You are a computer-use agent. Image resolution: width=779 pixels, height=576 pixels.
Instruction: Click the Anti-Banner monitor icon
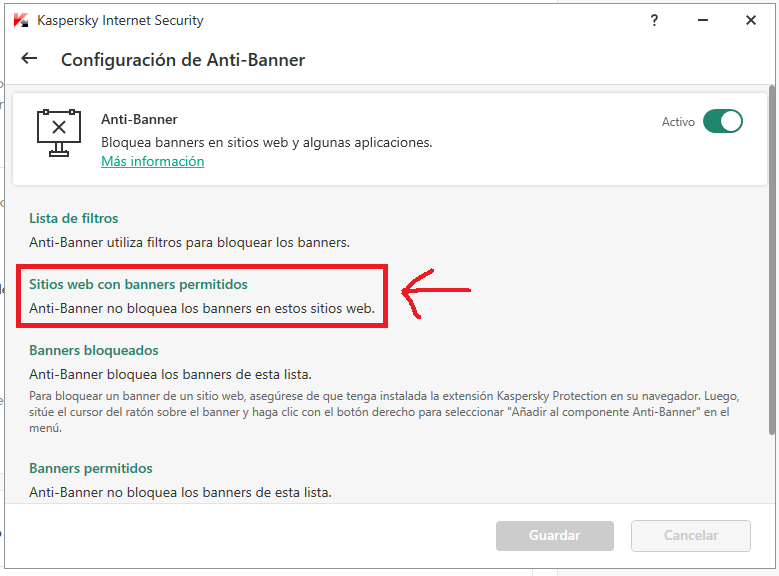[x=59, y=133]
